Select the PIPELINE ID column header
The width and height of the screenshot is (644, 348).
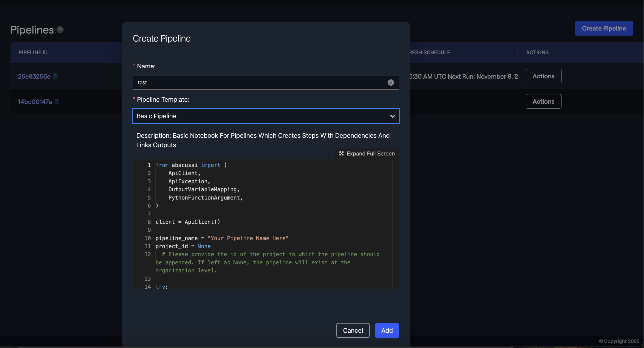click(33, 52)
